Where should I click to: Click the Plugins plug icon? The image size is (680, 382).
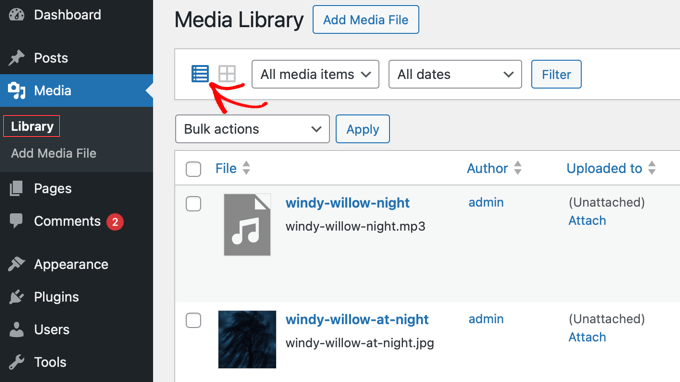point(16,297)
